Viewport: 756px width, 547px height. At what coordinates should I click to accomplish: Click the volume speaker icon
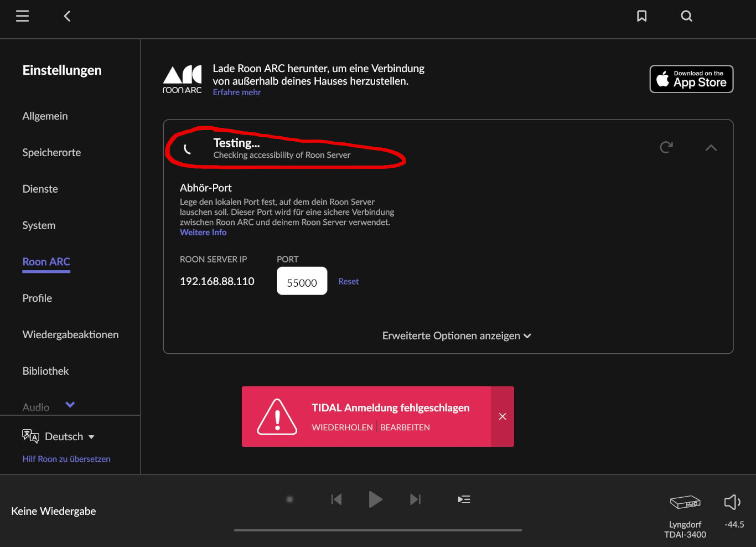pyautogui.click(x=732, y=502)
